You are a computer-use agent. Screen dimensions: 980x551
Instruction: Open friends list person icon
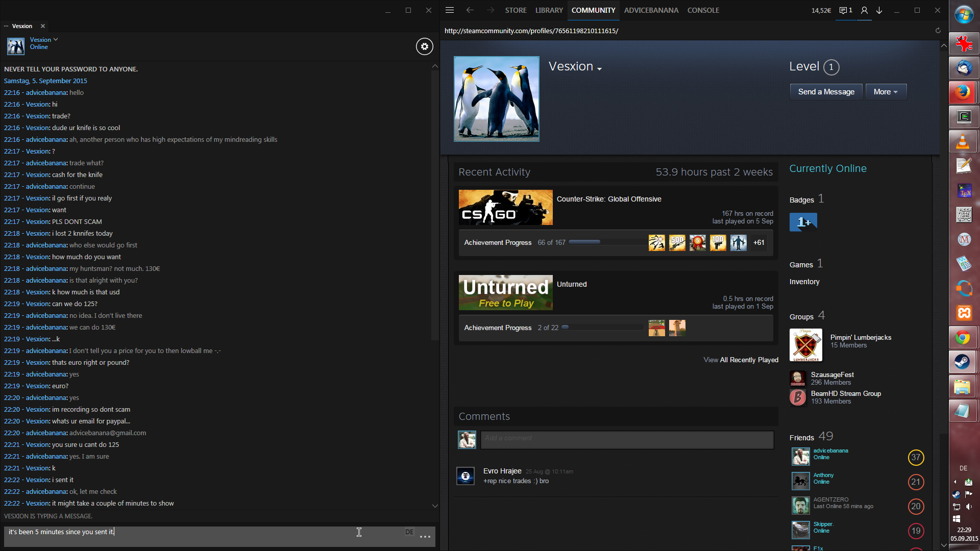(864, 10)
